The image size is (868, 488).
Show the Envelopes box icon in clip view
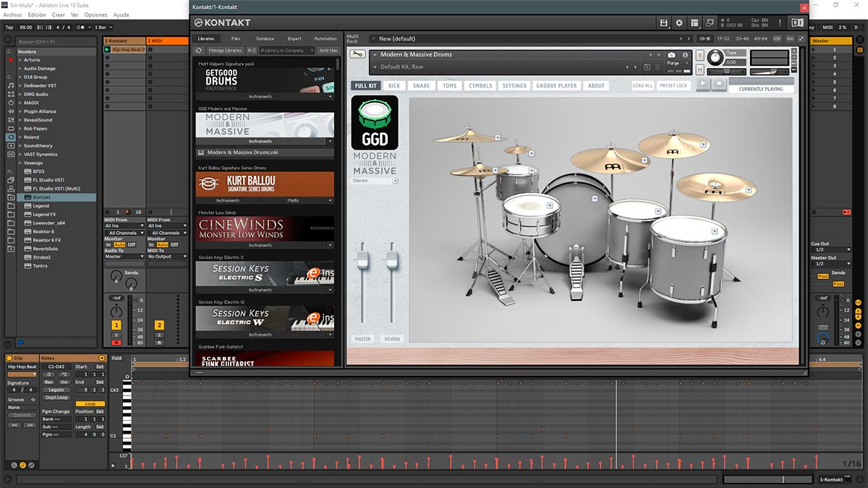[x=33, y=465]
